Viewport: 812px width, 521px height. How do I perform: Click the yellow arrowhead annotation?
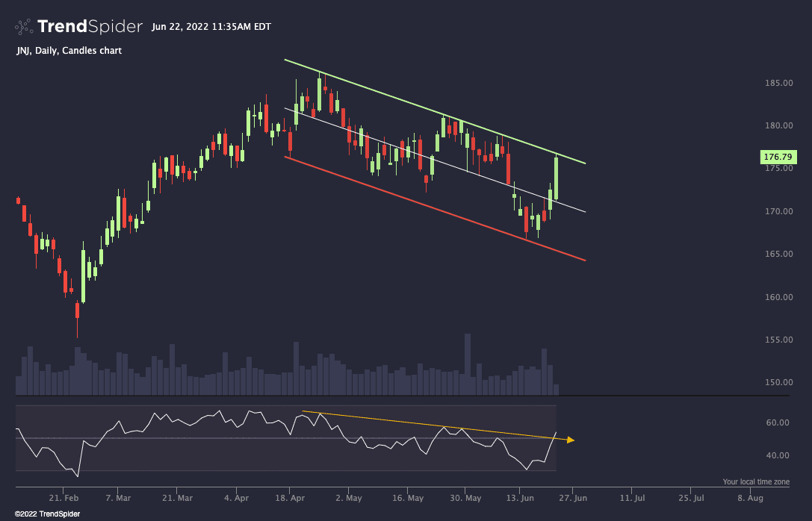tap(570, 440)
